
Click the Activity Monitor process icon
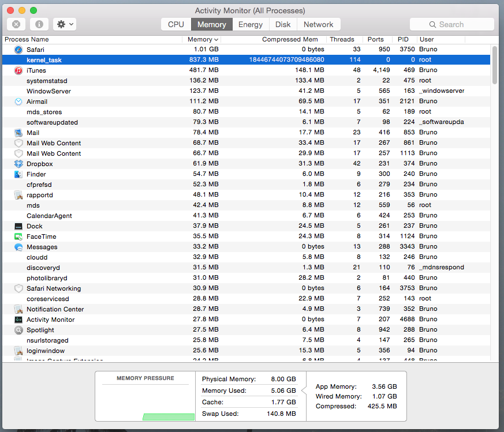tap(18, 320)
